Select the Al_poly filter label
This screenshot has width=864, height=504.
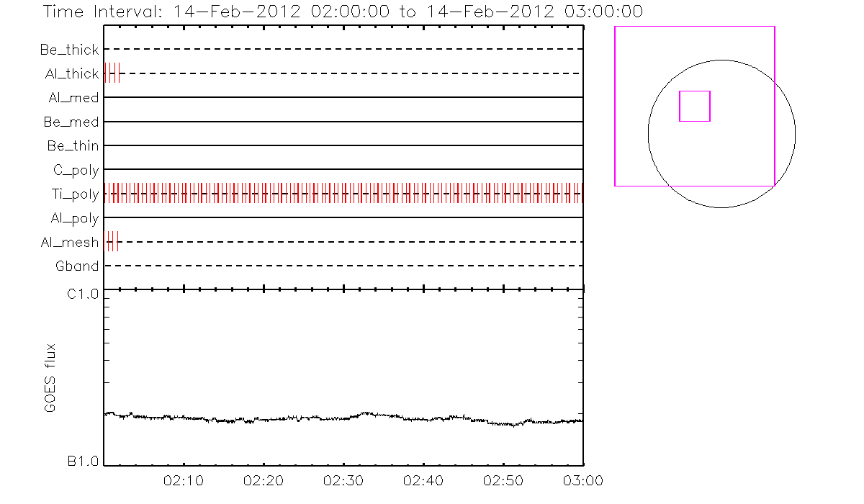[x=74, y=218]
